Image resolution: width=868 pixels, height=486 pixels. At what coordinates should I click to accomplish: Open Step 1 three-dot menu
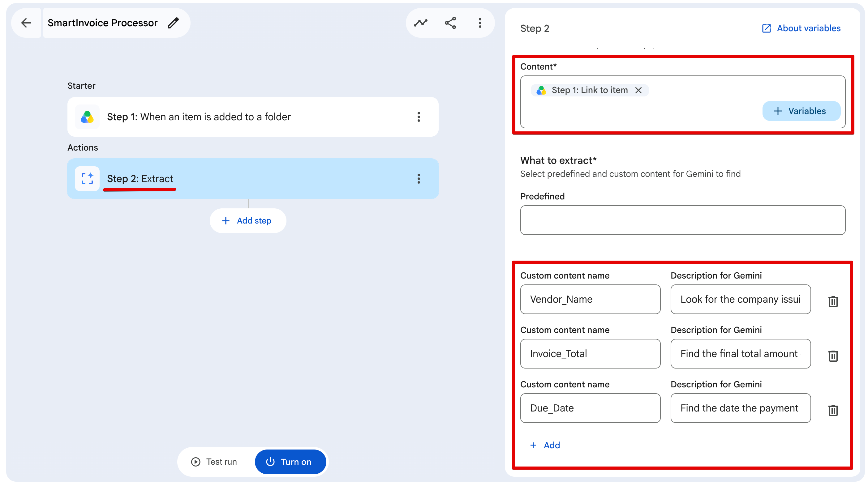(419, 117)
